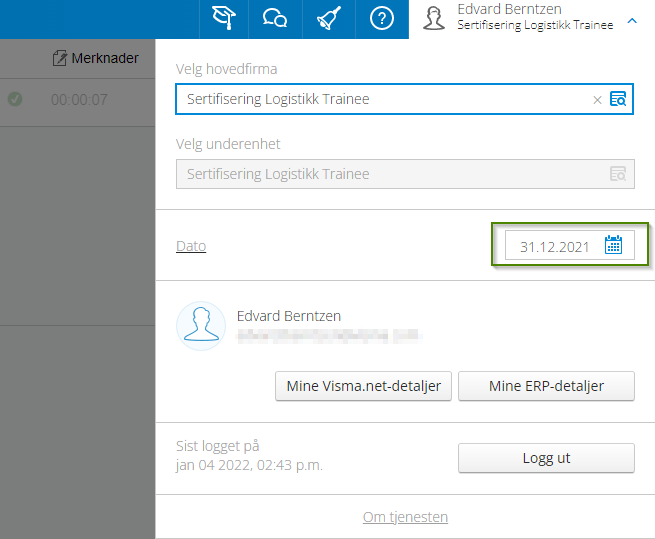Collapse the user menu with the chevron
Screen dimensions: 655x539
pyautogui.click(x=632, y=20)
